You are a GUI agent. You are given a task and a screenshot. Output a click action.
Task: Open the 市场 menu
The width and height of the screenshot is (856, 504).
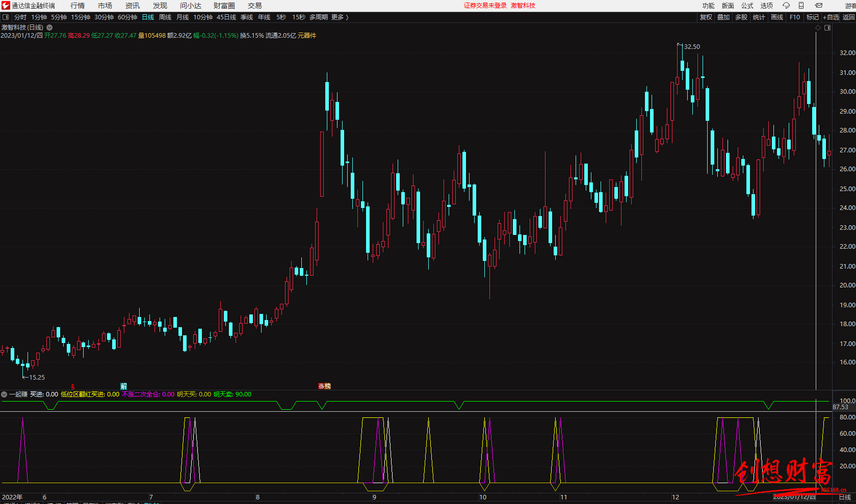(105, 6)
